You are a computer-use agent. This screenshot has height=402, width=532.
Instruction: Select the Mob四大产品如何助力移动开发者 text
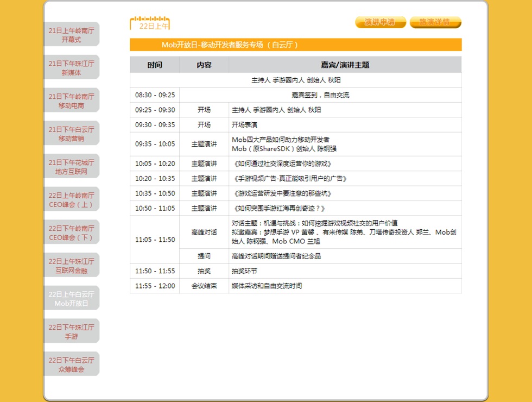(x=281, y=140)
